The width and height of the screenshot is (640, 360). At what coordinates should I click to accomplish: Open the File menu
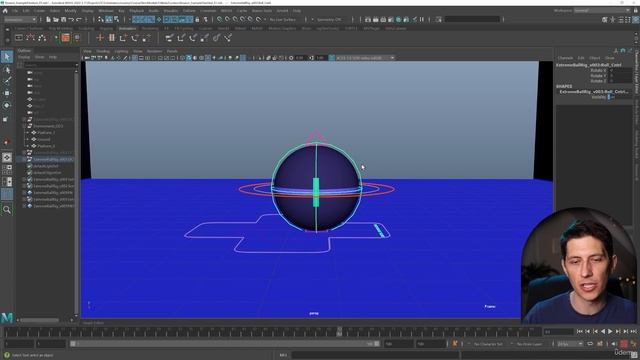(15, 11)
